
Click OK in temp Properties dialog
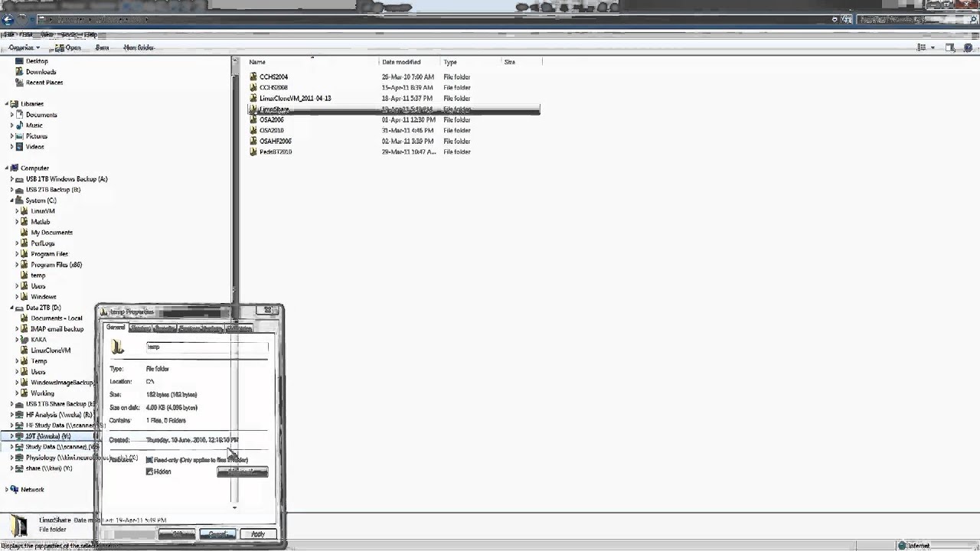pyautogui.click(x=177, y=534)
